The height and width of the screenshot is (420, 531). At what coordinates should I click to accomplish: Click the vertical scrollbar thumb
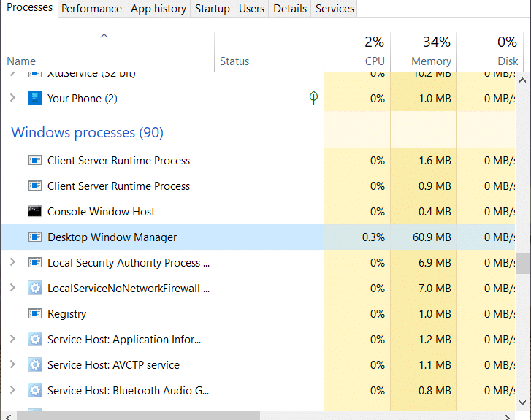click(523, 263)
